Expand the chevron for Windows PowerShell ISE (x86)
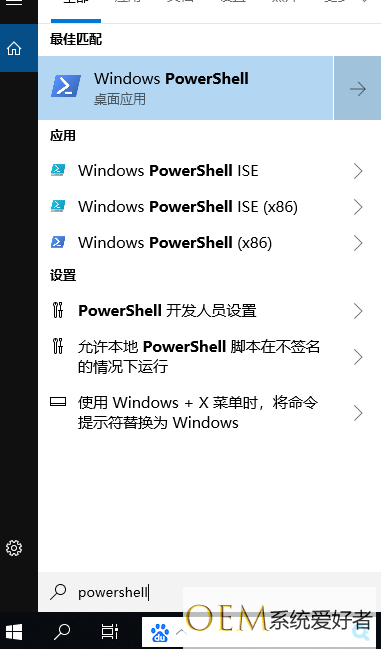Viewport: 381px width, 649px height. click(358, 207)
